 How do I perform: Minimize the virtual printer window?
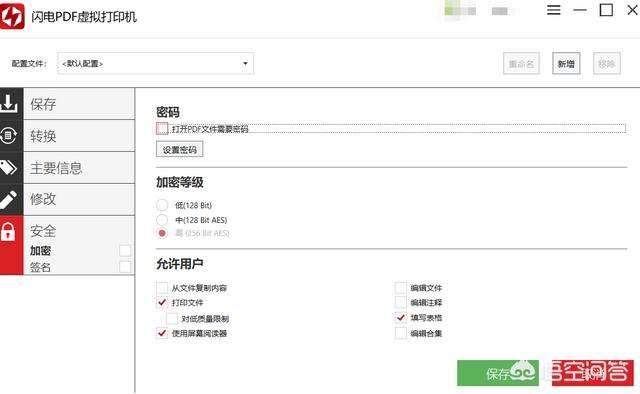[x=580, y=10]
